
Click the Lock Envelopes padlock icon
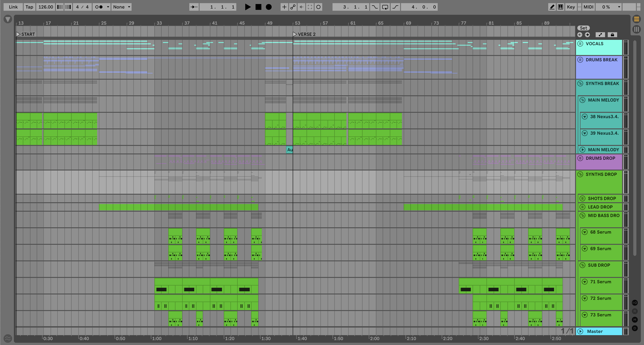[612, 35]
